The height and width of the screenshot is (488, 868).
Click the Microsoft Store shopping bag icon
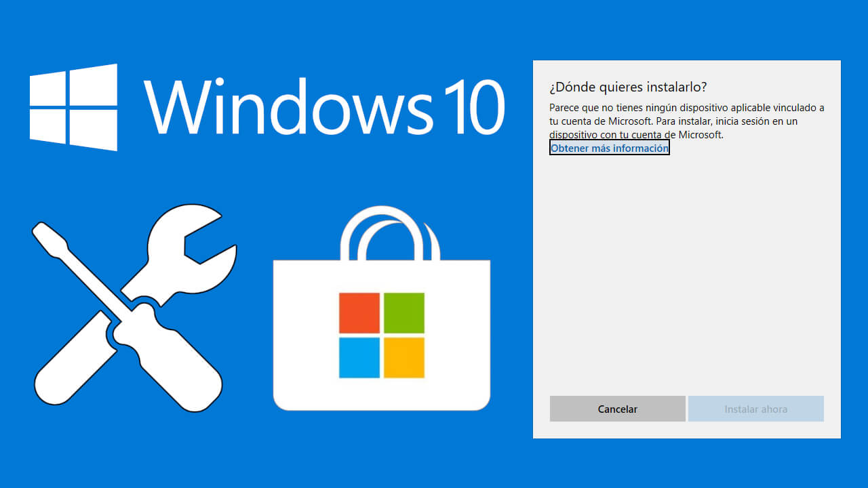(x=381, y=308)
